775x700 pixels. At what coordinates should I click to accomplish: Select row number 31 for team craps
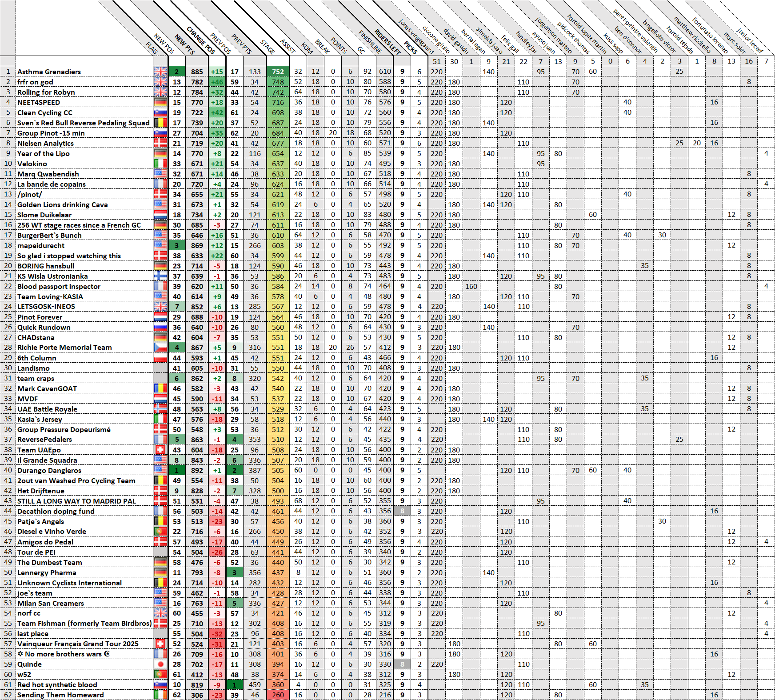click(8, 378)
